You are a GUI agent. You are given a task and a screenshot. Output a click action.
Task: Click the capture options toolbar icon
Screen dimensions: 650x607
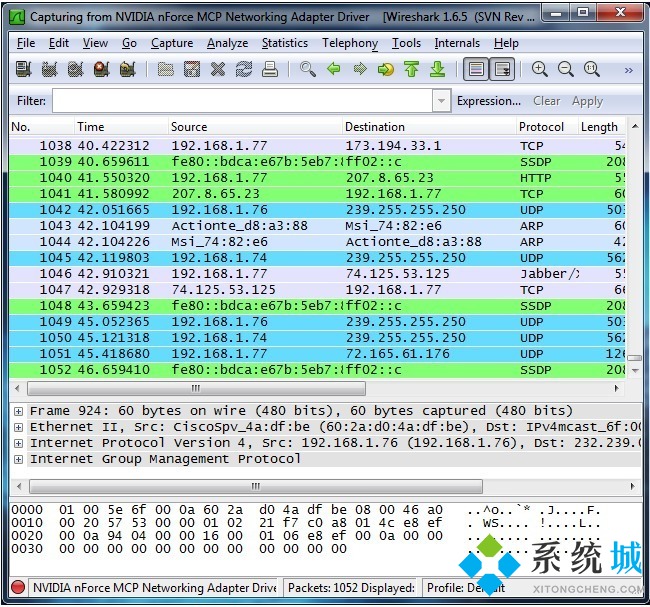click(49, 69)
